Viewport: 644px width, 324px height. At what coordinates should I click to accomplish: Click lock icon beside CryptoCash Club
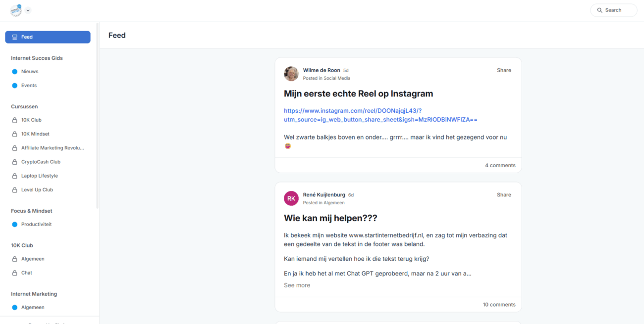coord(14,162)
